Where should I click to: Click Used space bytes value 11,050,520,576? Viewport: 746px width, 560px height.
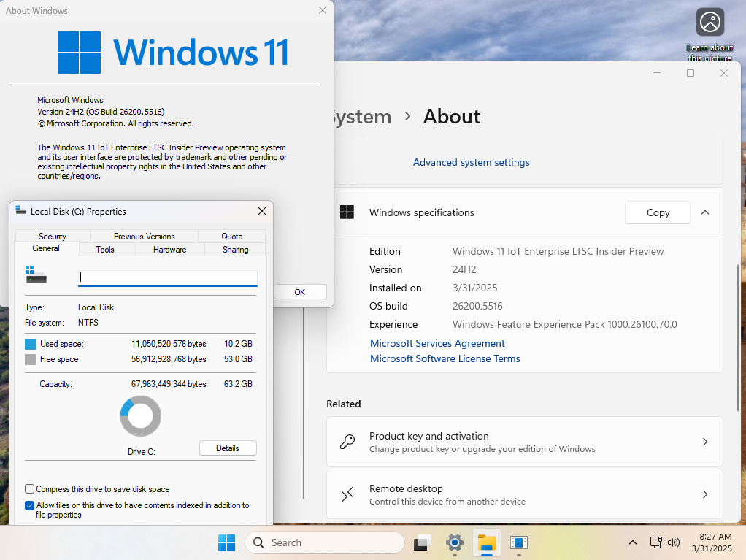(169, 344)
